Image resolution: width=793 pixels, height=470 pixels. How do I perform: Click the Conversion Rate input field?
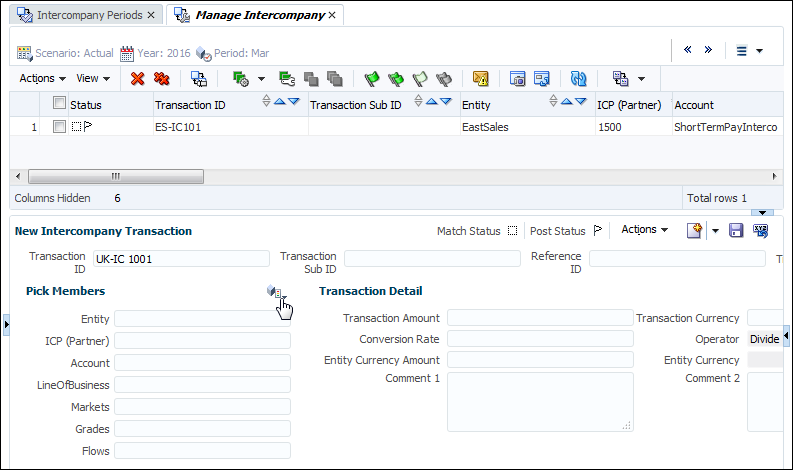(540, 339)
